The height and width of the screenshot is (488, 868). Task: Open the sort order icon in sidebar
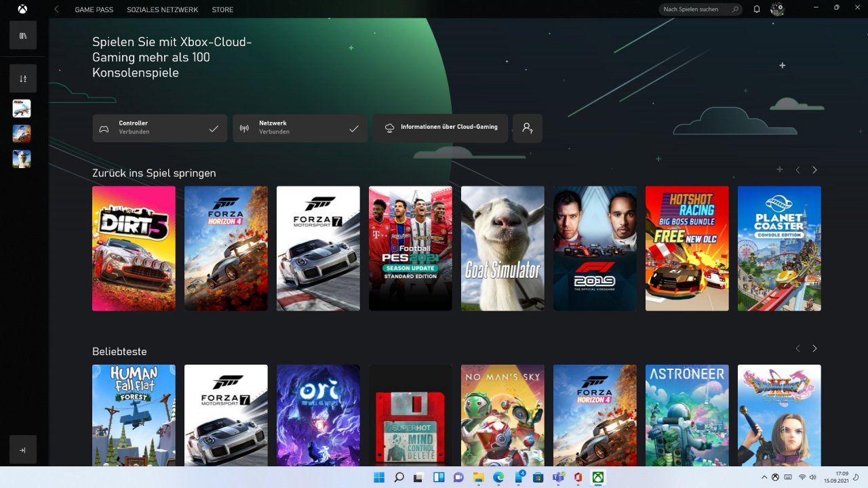pyautogui.click(x=23, y=79)
